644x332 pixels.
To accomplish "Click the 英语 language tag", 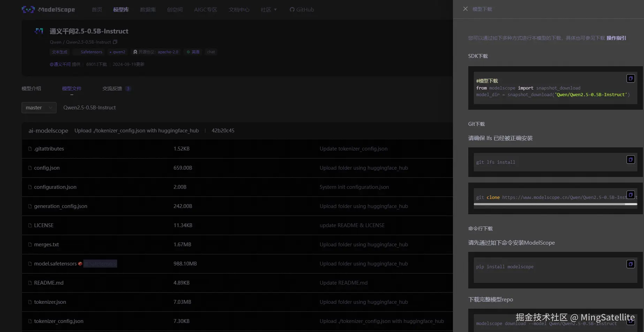I will 193,52.
